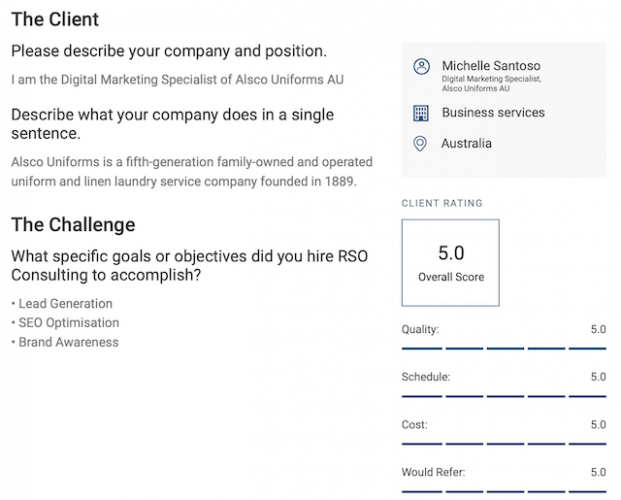Click the Would Refer rating bar
This screenshot has height=500, width=621.
(x=504, y=492)
